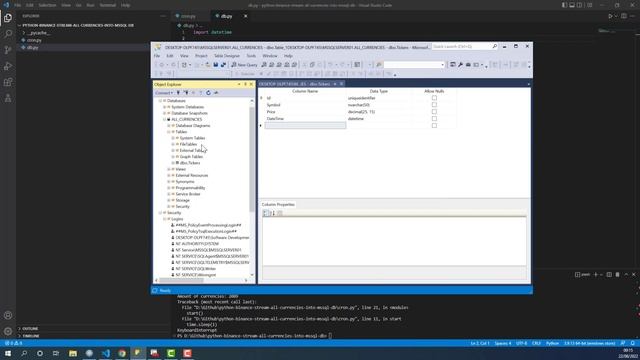Open the SSMS Table Designer menu
Image resolution: width=640 pixels, height=360 pixels.
[227, 56]
